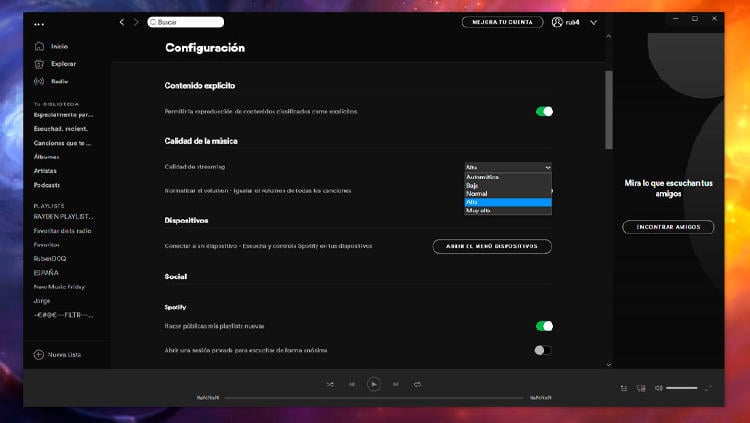Open Podcasts in the library

[46, 185]
